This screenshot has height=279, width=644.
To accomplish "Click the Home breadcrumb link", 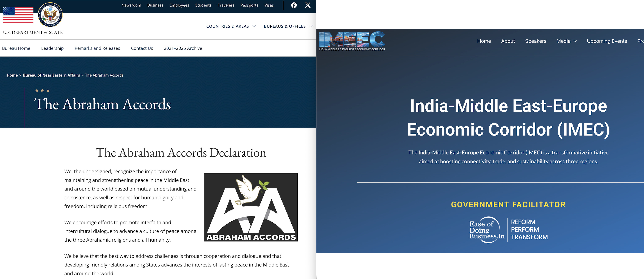I will tap(12, 75).
